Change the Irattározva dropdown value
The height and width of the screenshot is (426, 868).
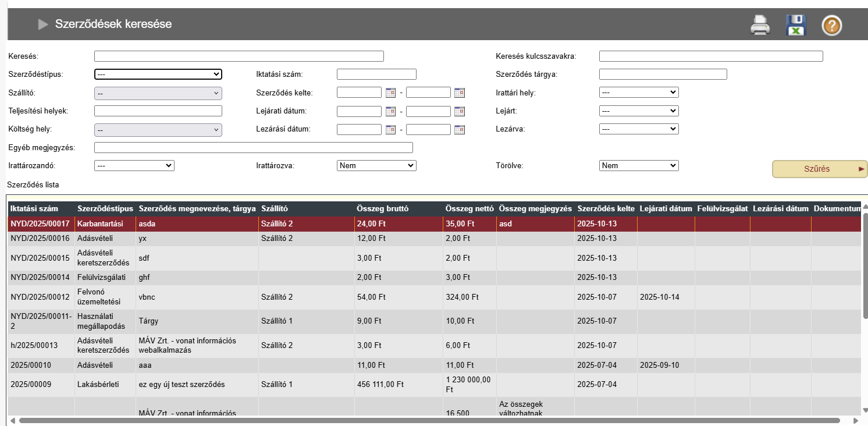(377, 166)
